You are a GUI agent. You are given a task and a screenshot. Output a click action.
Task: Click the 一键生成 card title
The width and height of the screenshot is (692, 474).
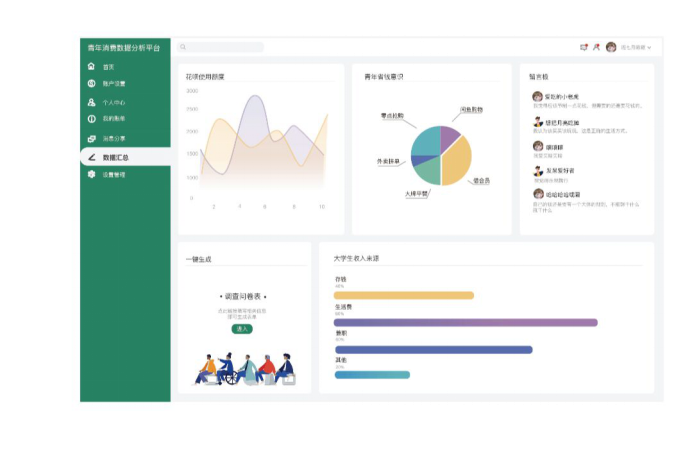tap(199, 259)
